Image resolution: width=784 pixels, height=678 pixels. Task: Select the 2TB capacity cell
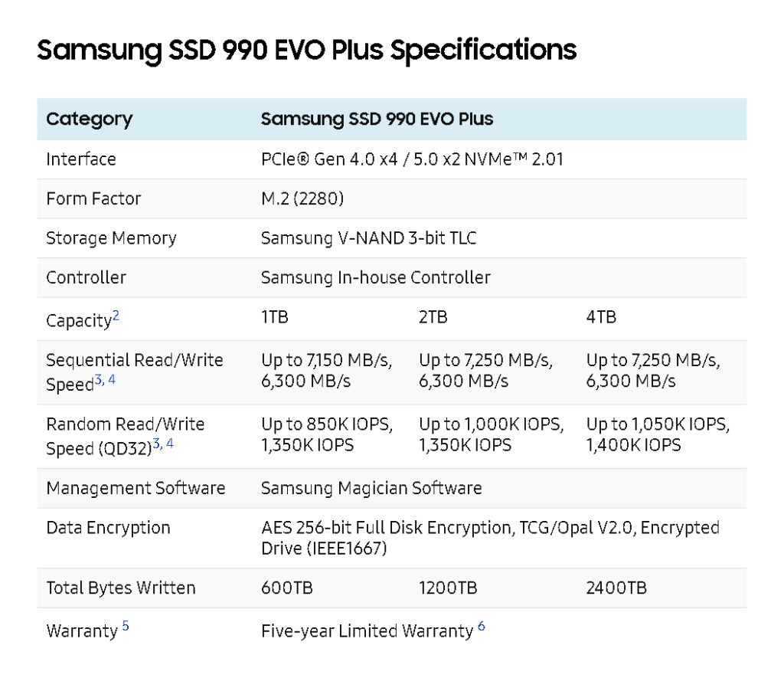[x=433, y=317]
